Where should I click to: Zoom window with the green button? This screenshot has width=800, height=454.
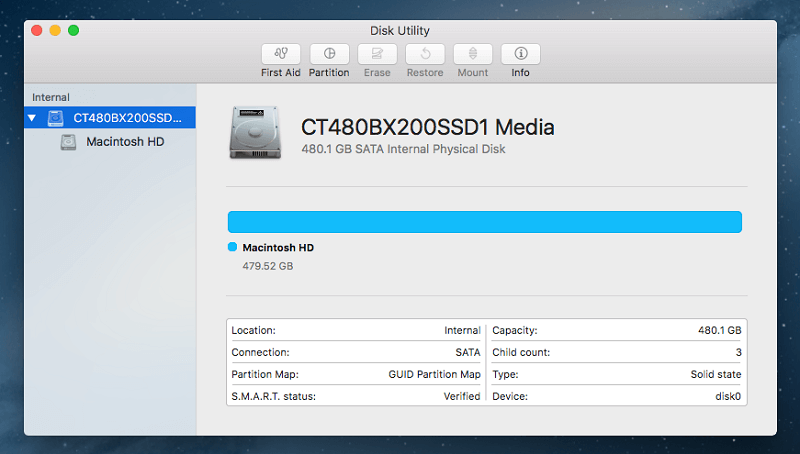(73, 31)
